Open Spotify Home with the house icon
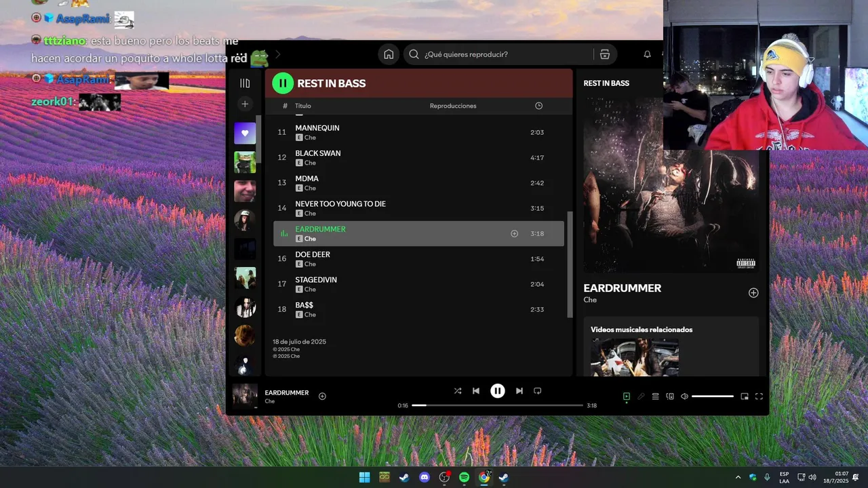 coord(389,54)
